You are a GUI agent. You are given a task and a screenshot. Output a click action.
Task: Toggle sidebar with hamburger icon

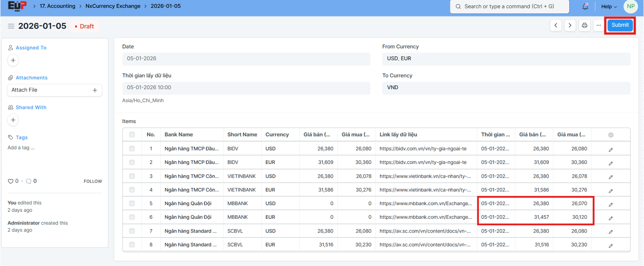point(11,26)
